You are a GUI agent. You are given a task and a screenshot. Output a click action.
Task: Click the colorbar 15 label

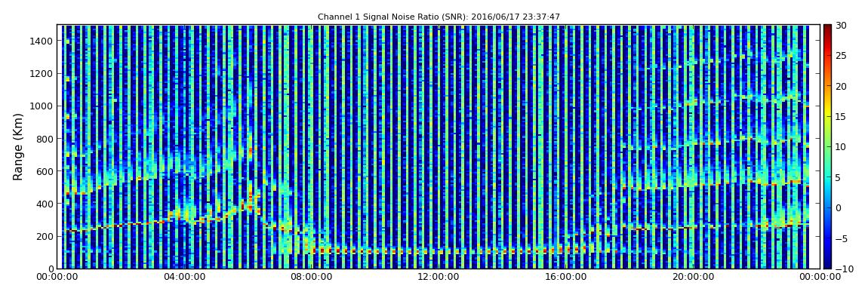tap(842, 117)
